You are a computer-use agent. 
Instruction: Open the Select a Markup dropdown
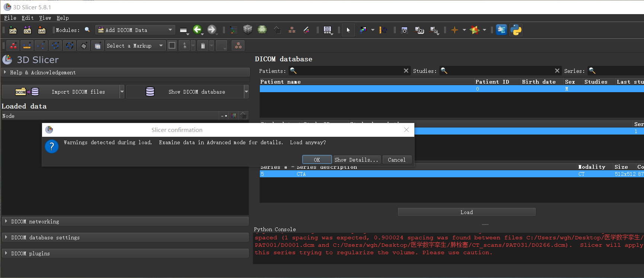(136, 46)
